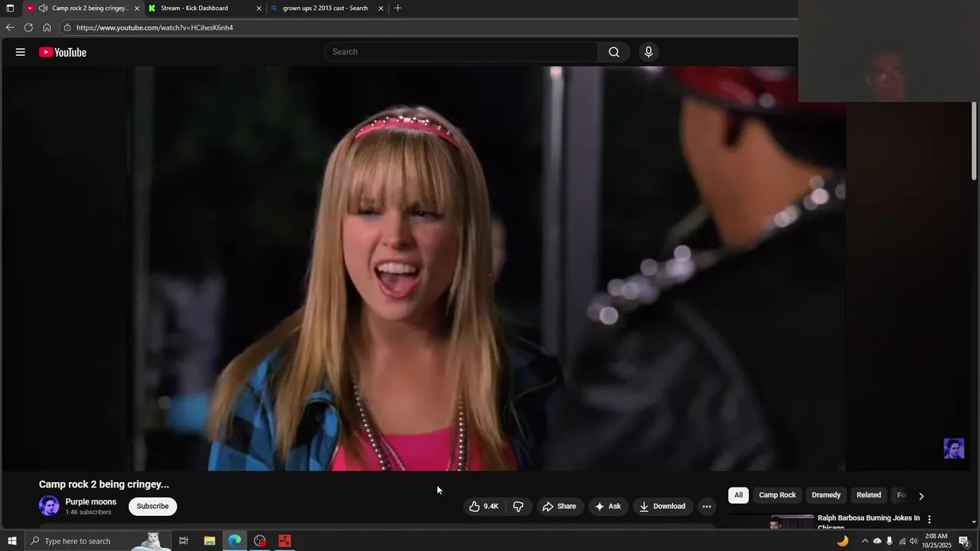Start voice search with microphone icon
The width and height of the screenshot is (980, 551).
(648, 52)
